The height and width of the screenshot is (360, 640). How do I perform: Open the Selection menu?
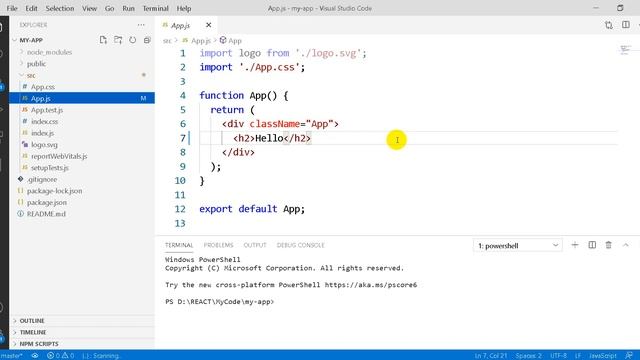coord(60,8)
